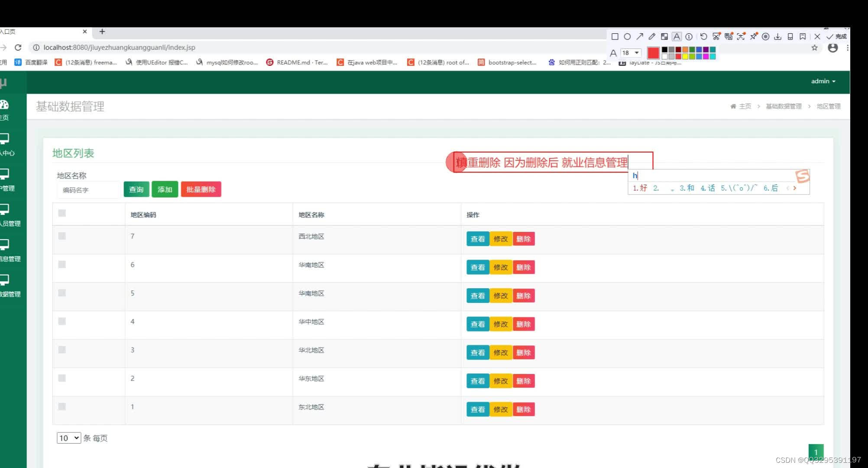Go to pagination page 1
Viewport: 868px width, 468px height.
point(816,452)
